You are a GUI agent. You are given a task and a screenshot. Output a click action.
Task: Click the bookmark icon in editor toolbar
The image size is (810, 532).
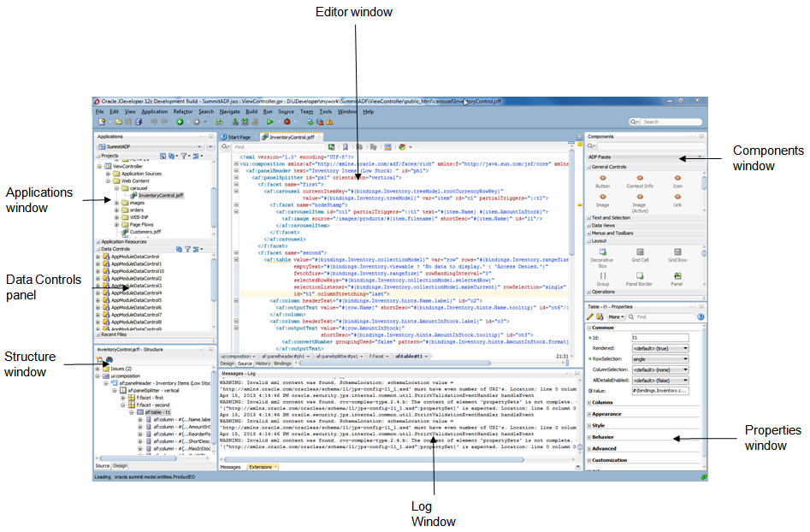(345, 147)
